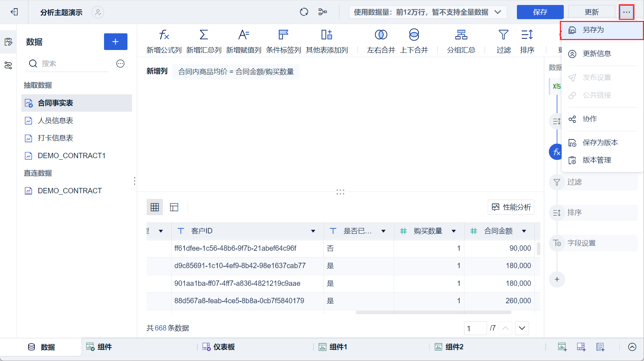
Task: Select DEMO_CONTRACT under 直连数据
Action: pos(77,191)
